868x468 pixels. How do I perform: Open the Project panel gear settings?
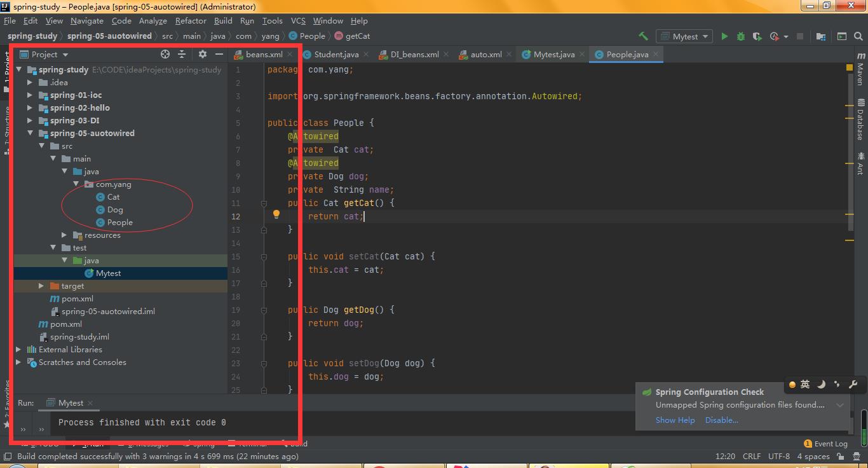(203, 54)
